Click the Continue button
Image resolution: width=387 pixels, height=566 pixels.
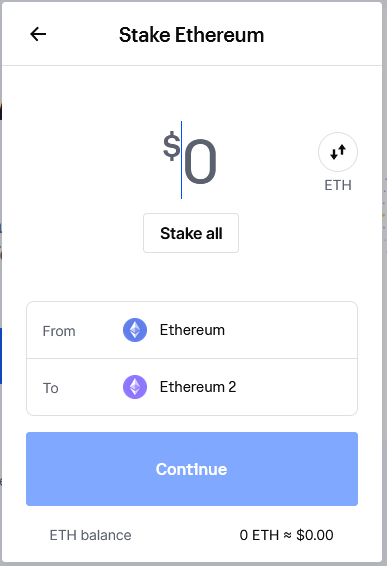pos(192,469)
